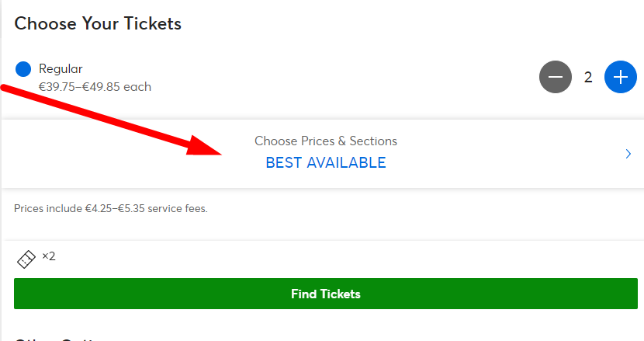Viewport: 644px width, 341px height.
Task: Click the ticket stub icon
Action: click(26, 259)
